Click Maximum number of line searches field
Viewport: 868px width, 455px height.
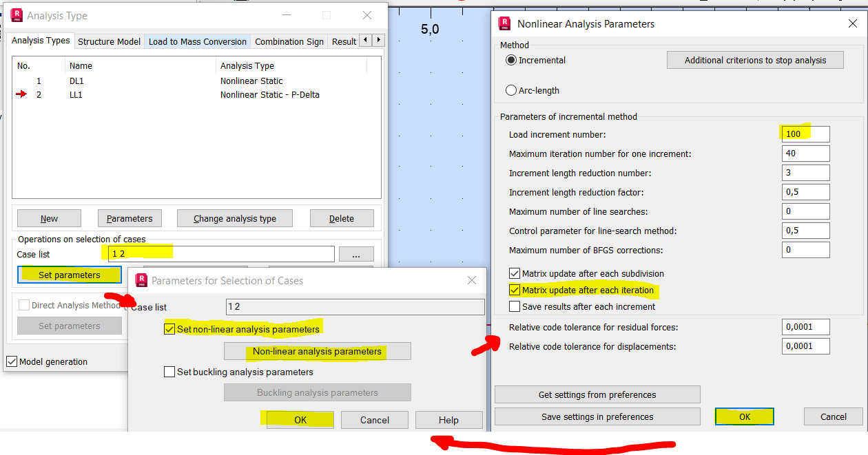[806, 211]
